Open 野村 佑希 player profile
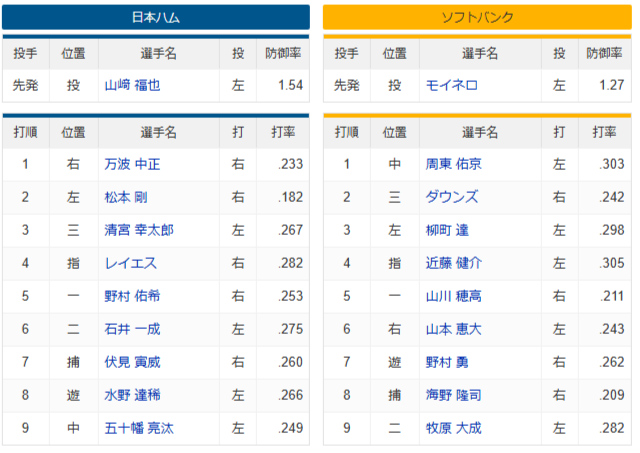 tap(133, 296)
